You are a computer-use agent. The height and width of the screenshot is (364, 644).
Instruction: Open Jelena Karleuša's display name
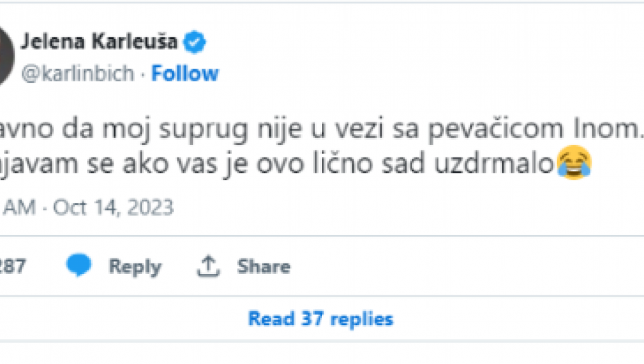click(x=100, y=44)
